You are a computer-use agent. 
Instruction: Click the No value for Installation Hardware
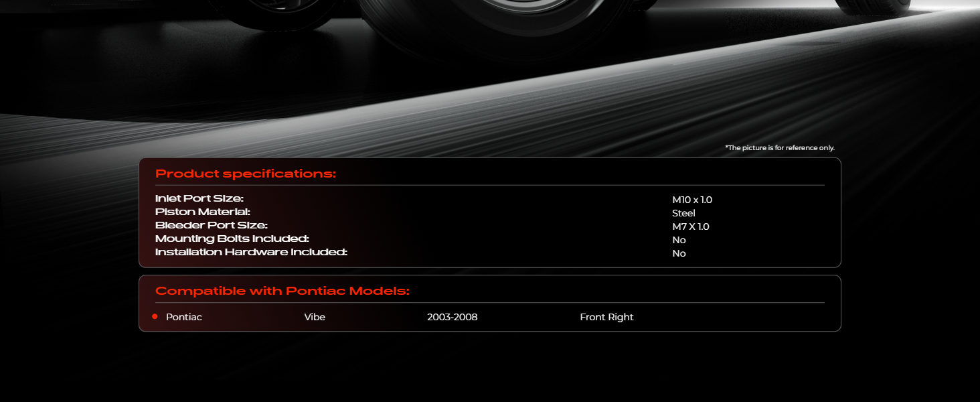tap(679, 253)
